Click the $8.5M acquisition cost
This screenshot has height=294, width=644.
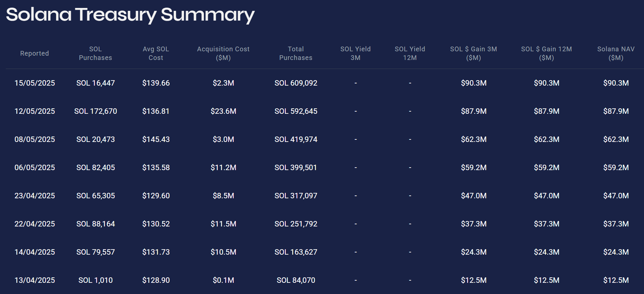223,196
